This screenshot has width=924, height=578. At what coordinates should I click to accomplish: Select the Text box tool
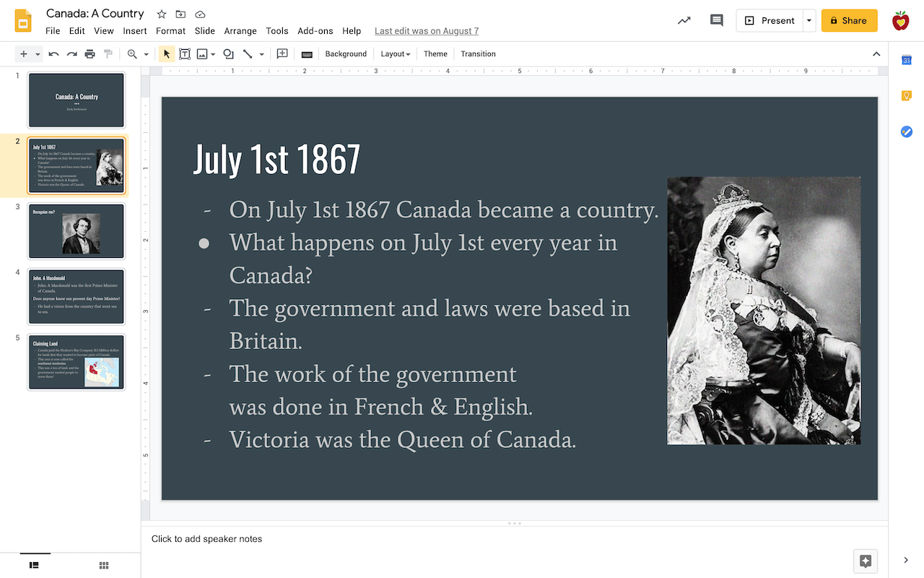pos(185,53)
